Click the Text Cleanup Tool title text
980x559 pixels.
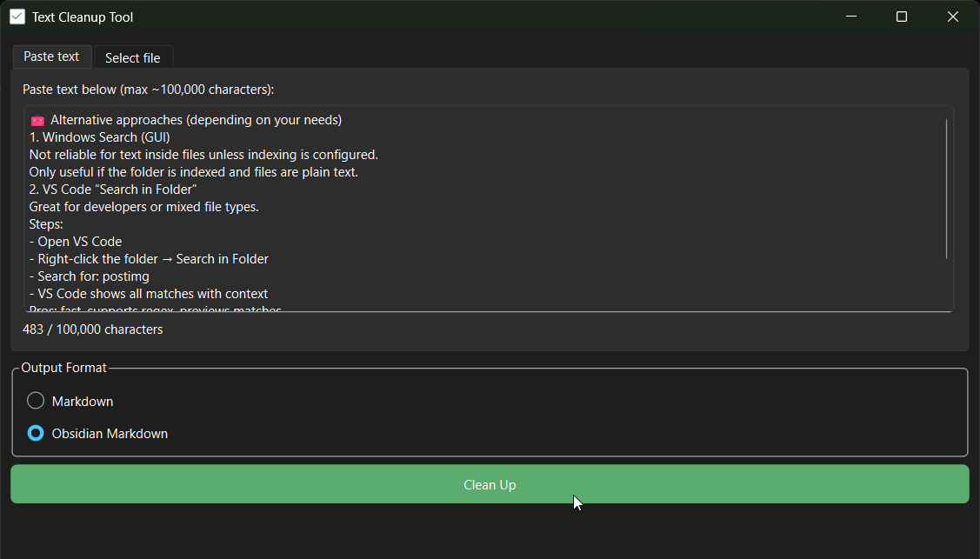click(82, 17)
